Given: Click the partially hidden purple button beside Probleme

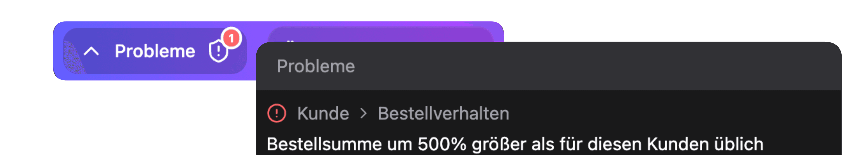Looking at the screenshot, I should (x=381, y=34).
